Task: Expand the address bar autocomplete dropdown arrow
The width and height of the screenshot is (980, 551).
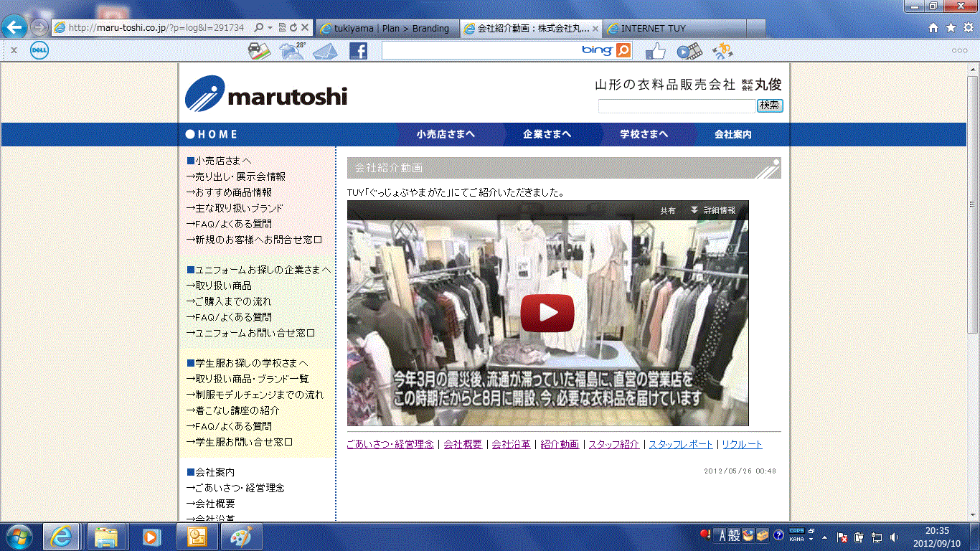Action: [269, 28]
